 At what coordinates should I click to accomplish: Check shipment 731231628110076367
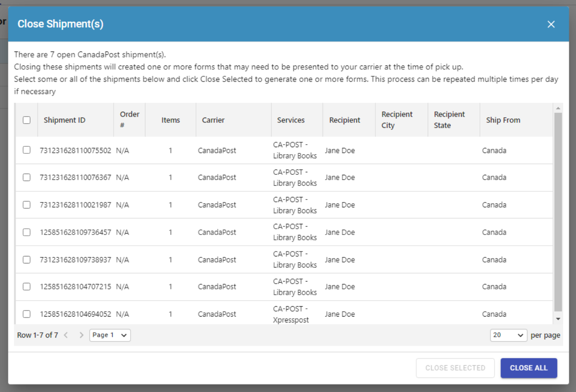(x=27, y=177)
